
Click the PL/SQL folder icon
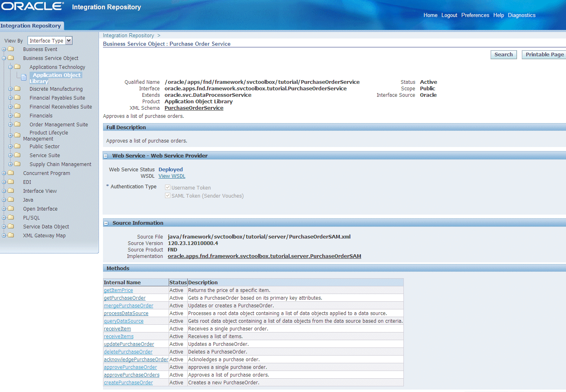tap(11, 217)
